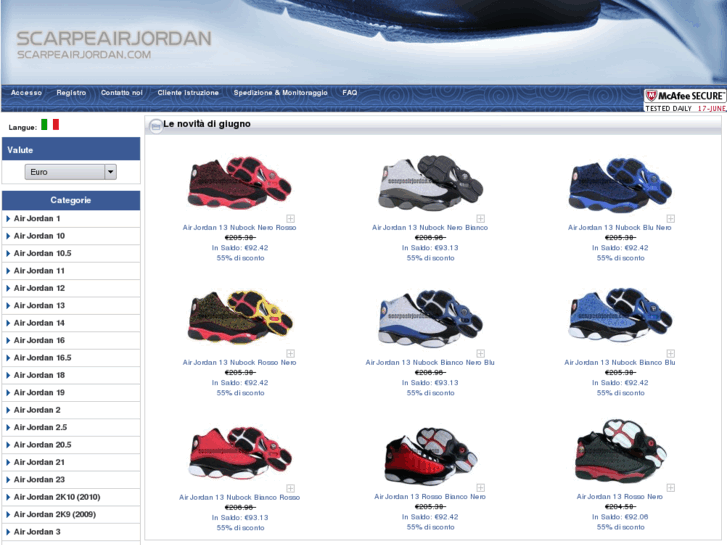The image size is (727, 545).
Task: Open Air Jordan 13 Nubock Bianco Rosso link
Action: pos(239,497)
